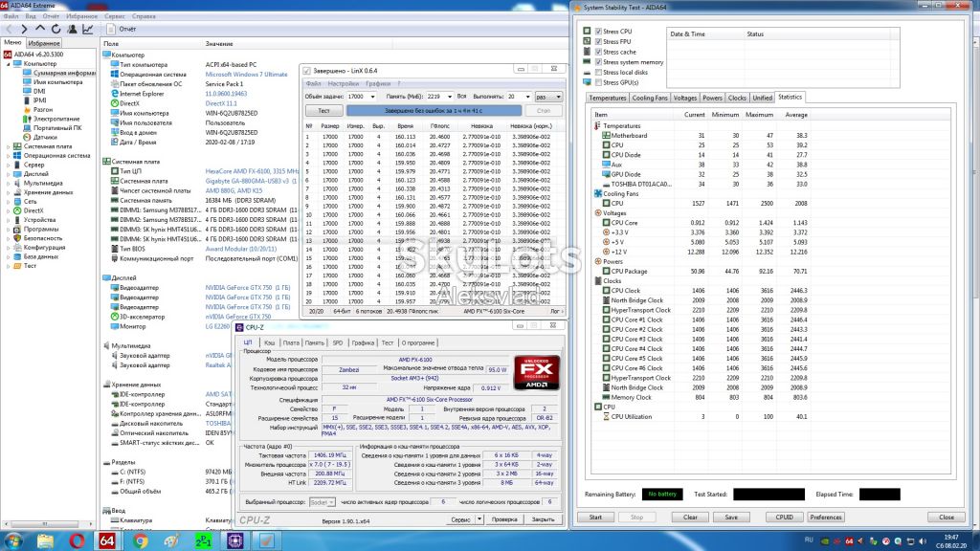Viewport: 980px width, 551px height.
Task: Switch to the Cooling Fans tab
Action: [x=650, y=99]
